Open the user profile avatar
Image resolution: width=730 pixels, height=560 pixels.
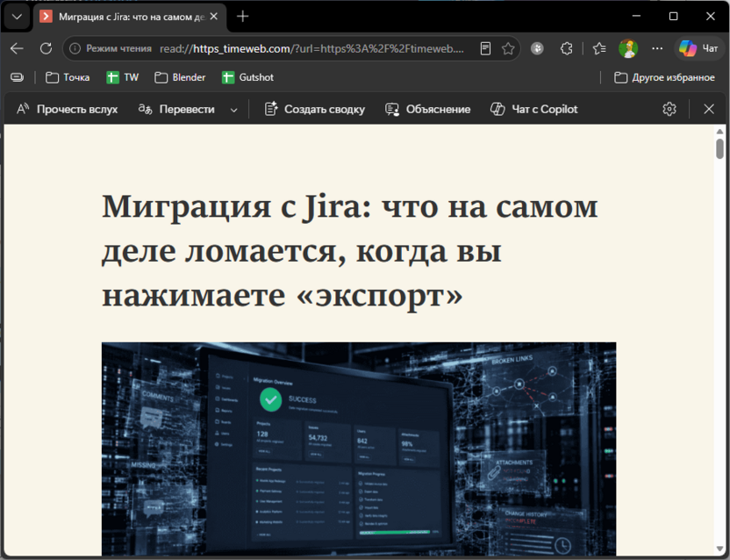(628, 48)
